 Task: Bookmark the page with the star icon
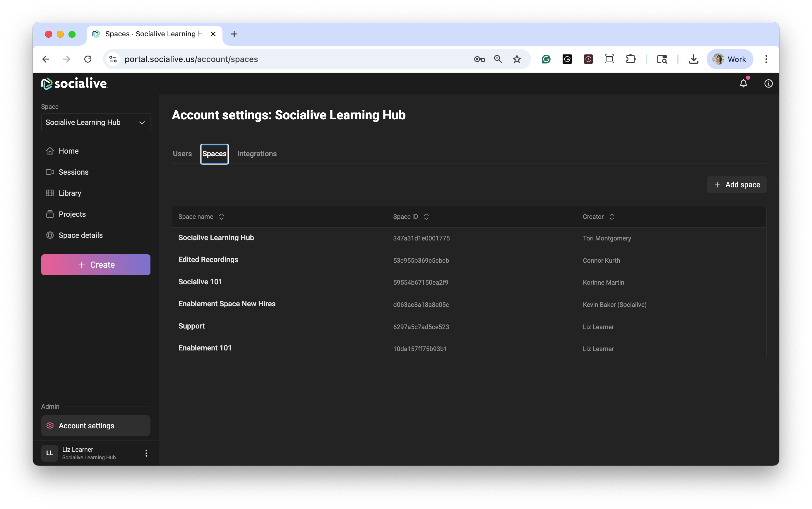click(517, 59)
